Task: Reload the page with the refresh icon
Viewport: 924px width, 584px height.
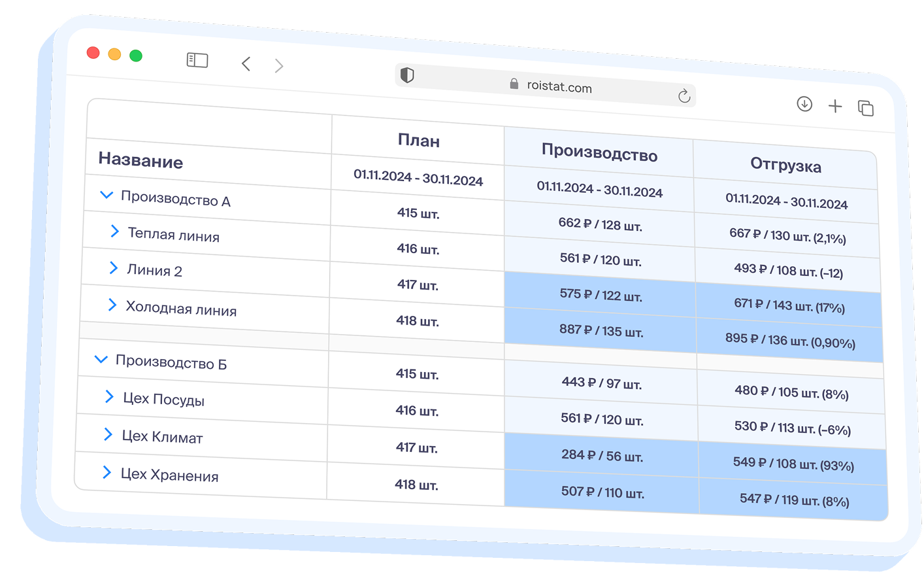Action: (x=684, y=96)
